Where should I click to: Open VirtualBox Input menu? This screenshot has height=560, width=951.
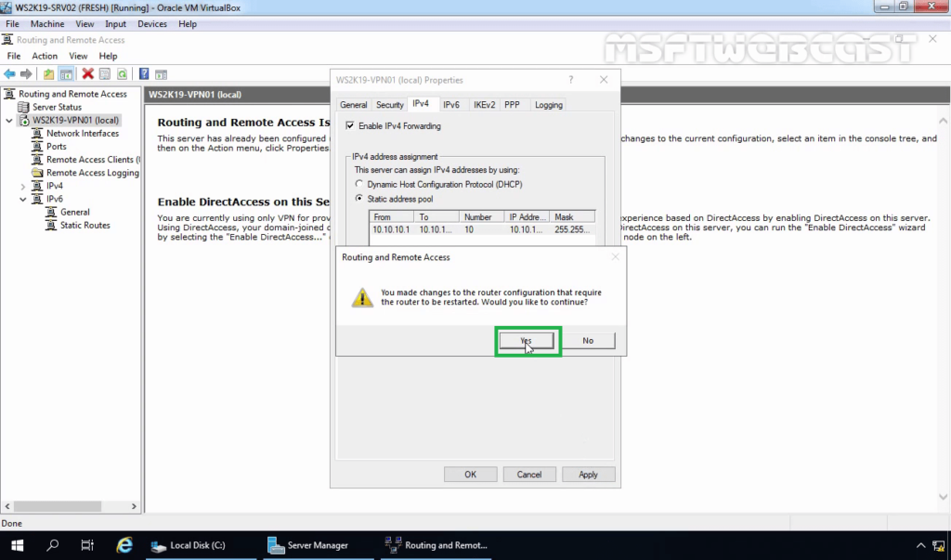(x=115, y=23)
